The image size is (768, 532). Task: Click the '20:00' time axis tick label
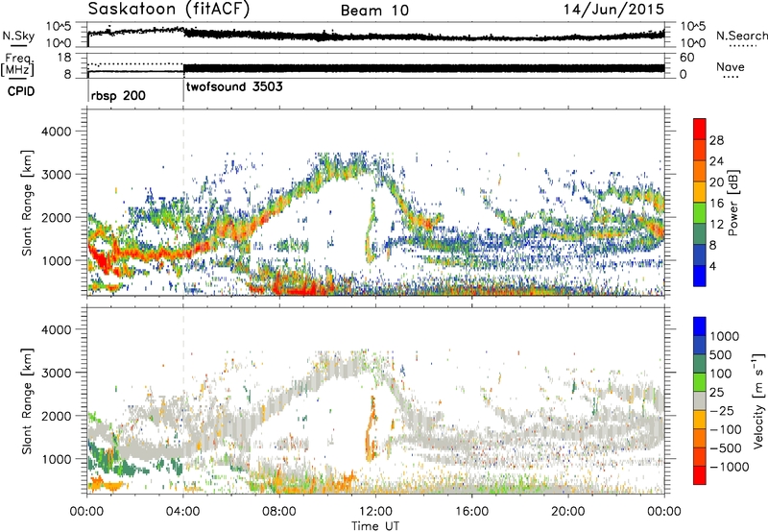click(568, 512)
